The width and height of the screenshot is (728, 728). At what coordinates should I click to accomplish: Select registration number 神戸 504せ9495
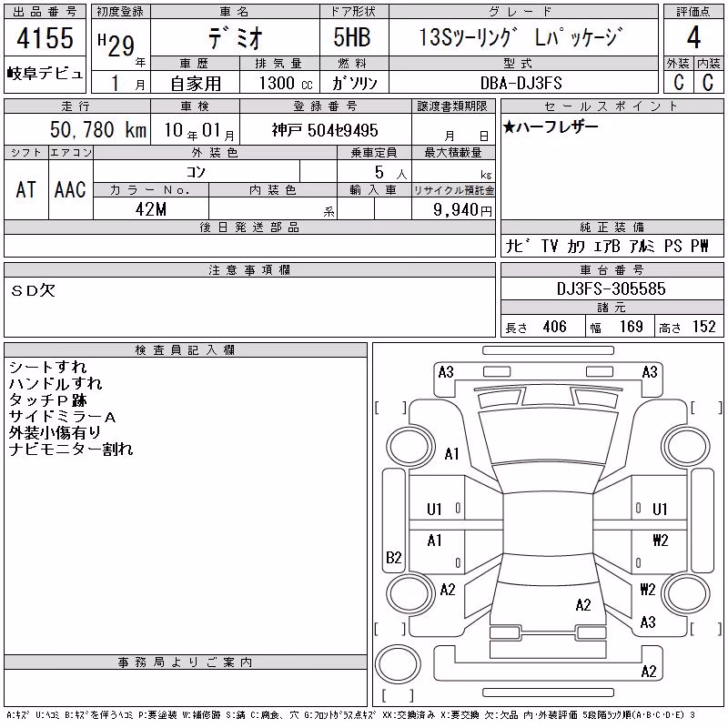(x=325, y=130)
